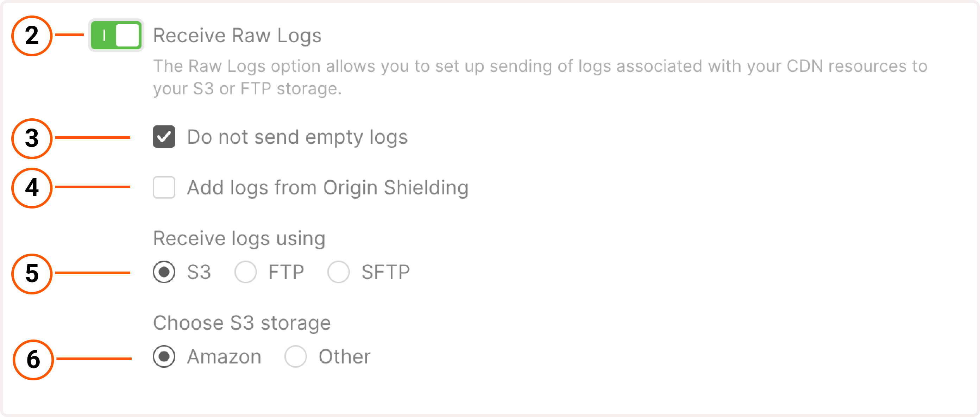This screenshot has width=980, height=417.
Task: Click the numbered callout marker 3
Action: click(32, 137)
